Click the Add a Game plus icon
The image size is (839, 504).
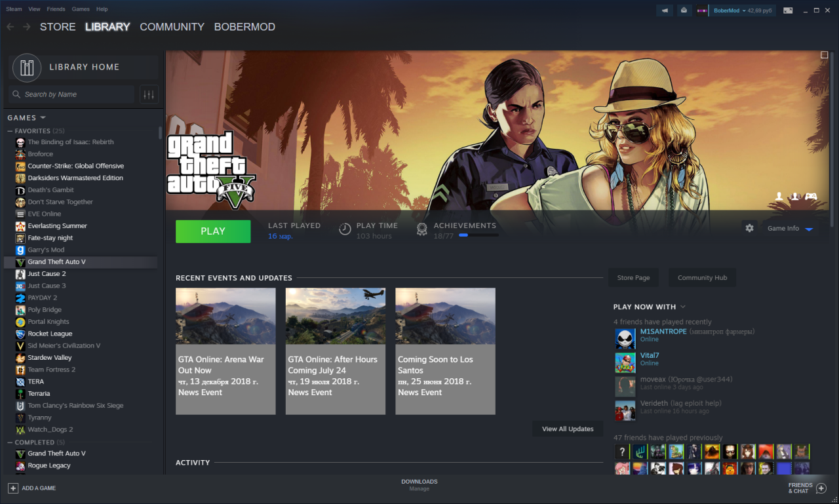tap(13, 488)
